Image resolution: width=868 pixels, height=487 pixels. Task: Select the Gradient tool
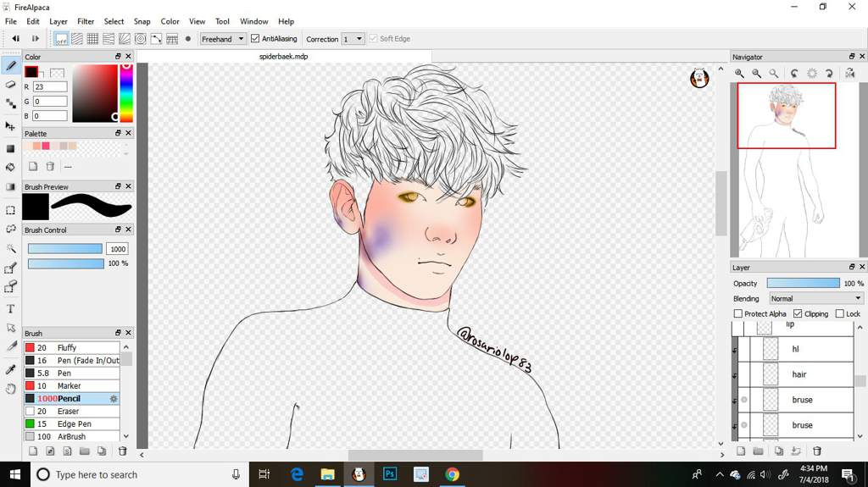coord(10,186)
